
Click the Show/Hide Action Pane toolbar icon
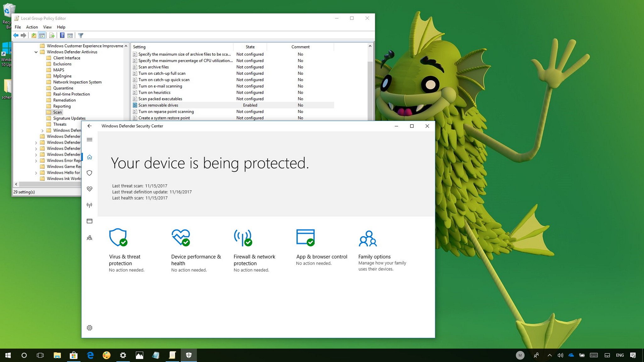click(x=70, y=36)
